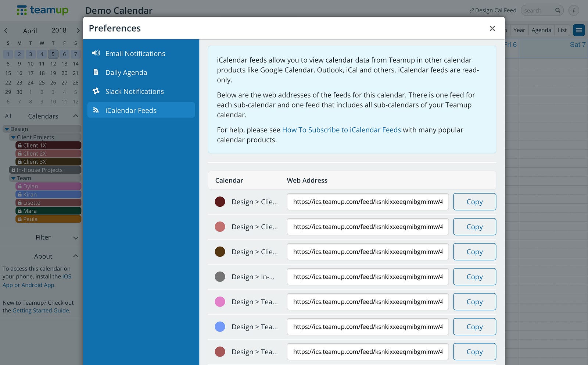Select the first feed URL field
588x365 pixels.
pyautogui.click(x=368, y=202)
